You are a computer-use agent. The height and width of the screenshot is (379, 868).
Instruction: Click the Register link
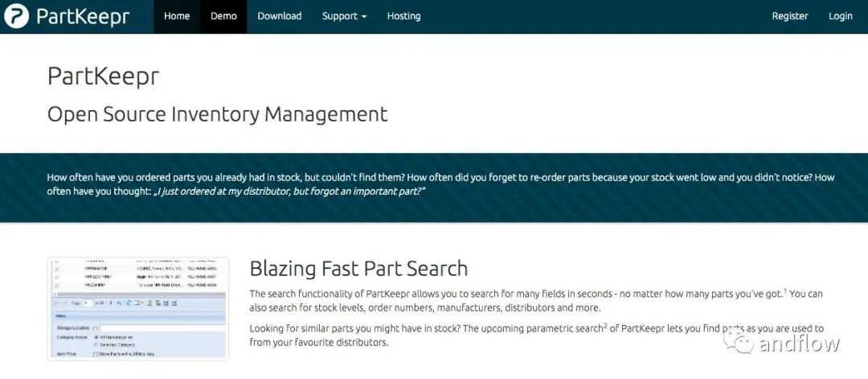790,16
